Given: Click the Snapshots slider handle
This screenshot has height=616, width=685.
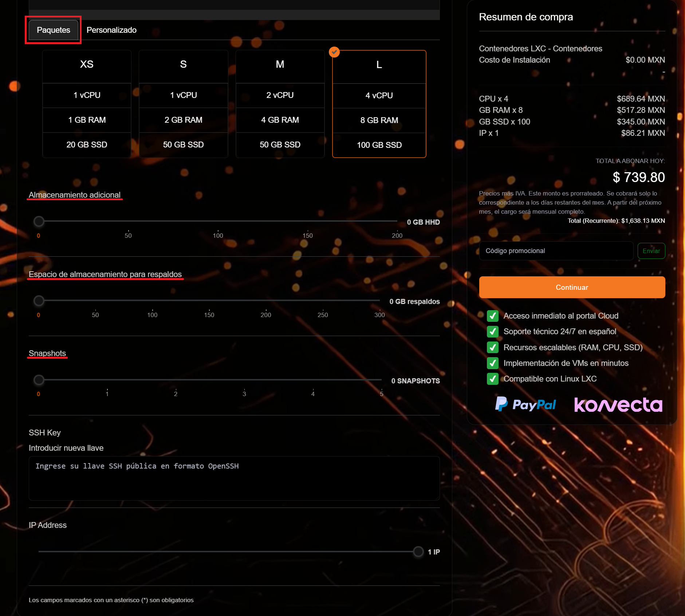Looking at the screenshot, I should [x=39, y=380].
